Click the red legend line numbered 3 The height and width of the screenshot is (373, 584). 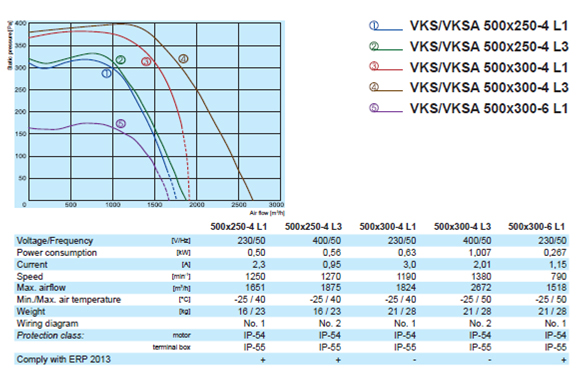point(386,67)
